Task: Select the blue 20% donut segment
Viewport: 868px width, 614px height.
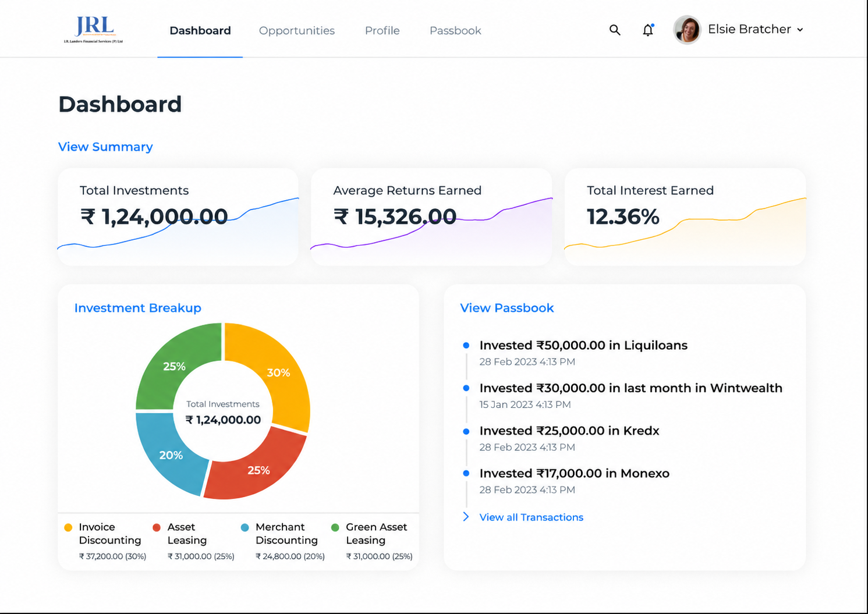Action: pyautogui.click(x=171, y=455)
